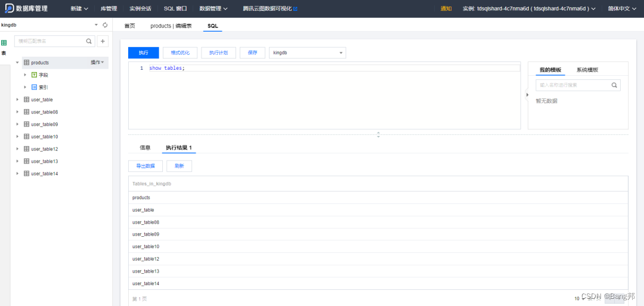This screenshot has height=306, width=644.
Task: Open the instance tdsqlshard-4c7nma6d selector
Action: coord(529,8)
